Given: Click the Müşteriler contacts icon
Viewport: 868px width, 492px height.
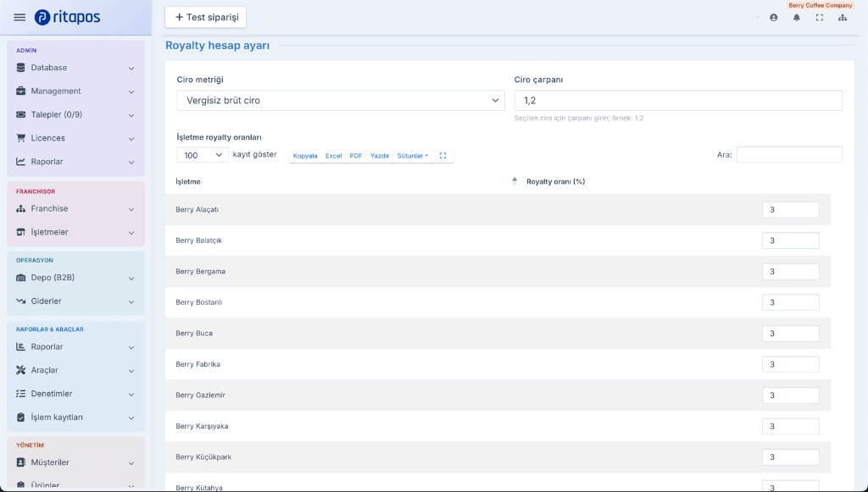Looking at the screenshot, I should click(x=21, y=462).
